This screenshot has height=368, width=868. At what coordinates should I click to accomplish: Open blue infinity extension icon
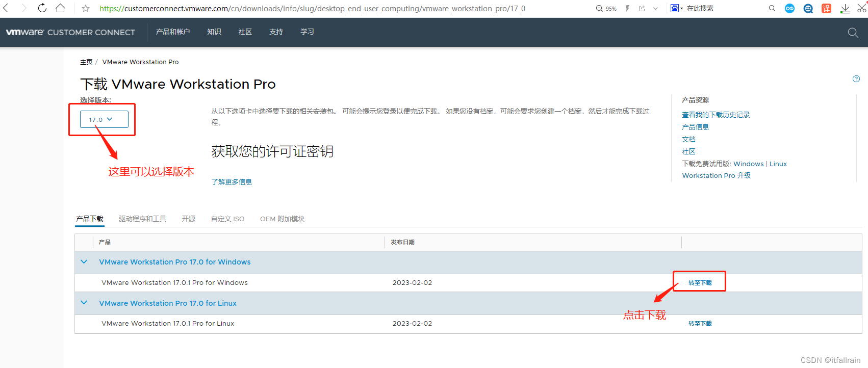coord(789,8)
